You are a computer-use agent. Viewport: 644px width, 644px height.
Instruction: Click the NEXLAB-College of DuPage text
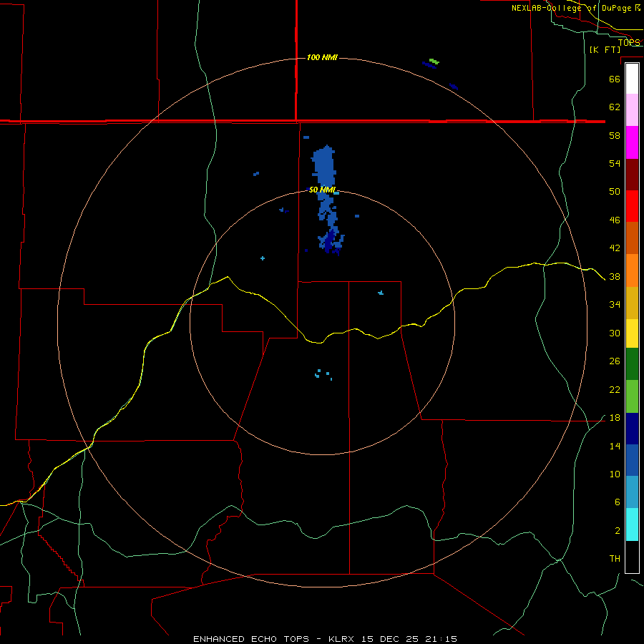[572, 8]
